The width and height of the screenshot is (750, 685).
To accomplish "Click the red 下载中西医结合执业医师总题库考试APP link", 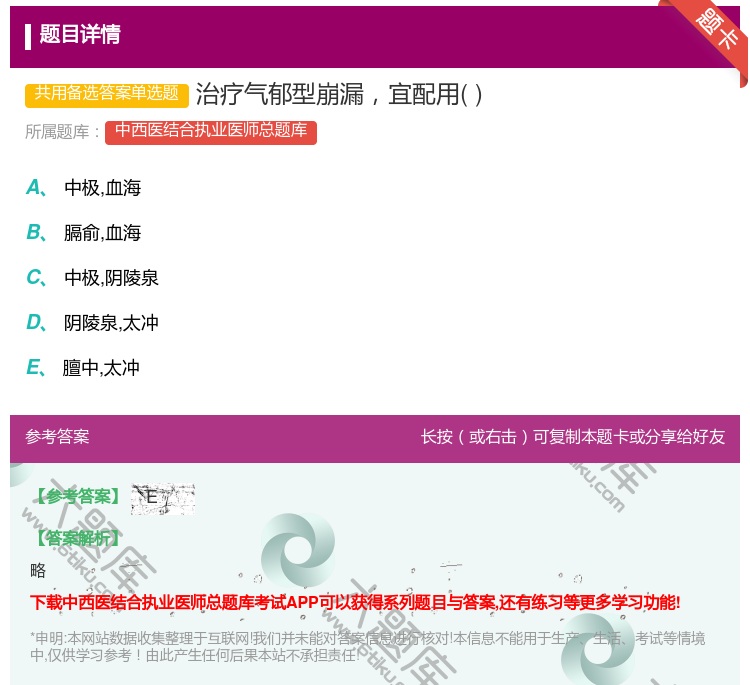I will click(355, 602).
